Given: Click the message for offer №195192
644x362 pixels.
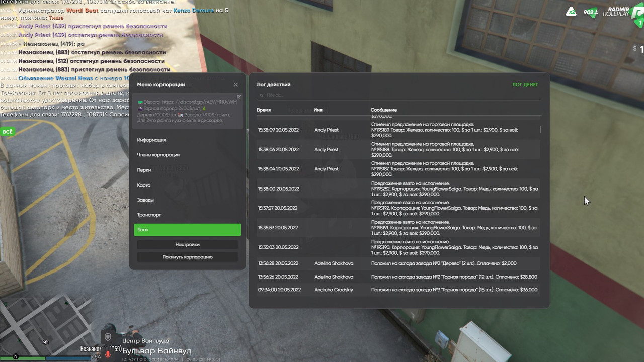Looking at the screenshot, I should (x=455, y=208).
